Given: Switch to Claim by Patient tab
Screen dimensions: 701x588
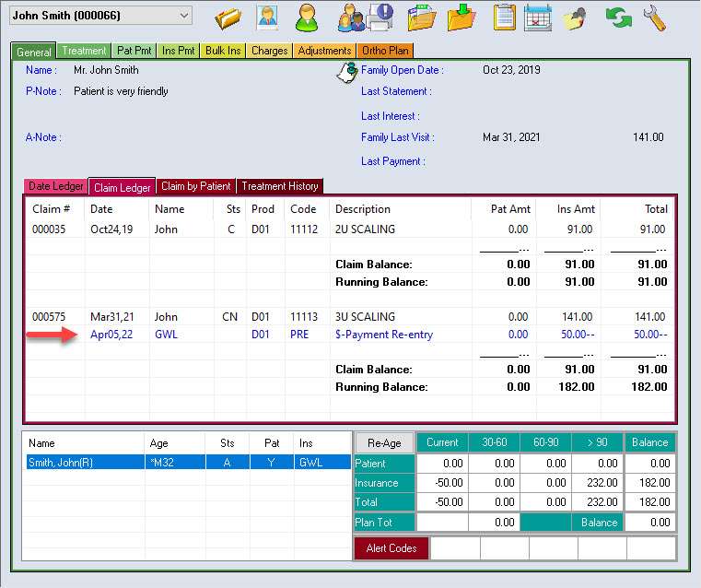Looking at the screenshot, I should tap(196, 186).
